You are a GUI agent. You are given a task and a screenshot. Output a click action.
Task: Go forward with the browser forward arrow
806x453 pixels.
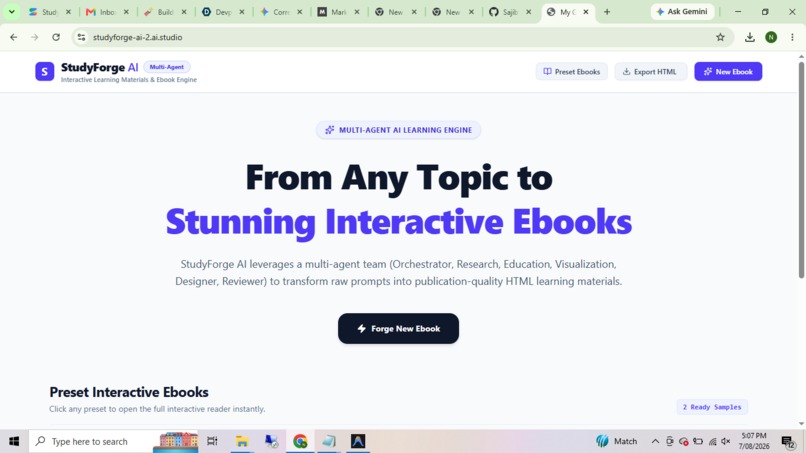pyautogui.click(x=34, y=37)
